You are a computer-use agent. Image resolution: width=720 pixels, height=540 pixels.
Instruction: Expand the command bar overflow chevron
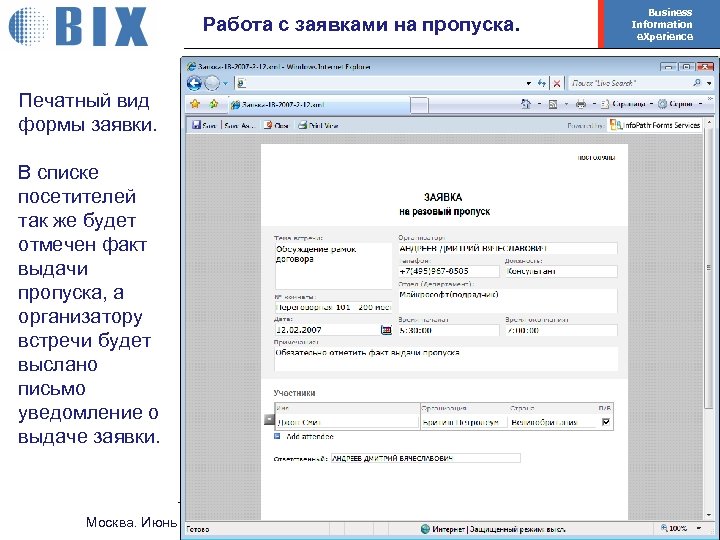click(710, 98)
